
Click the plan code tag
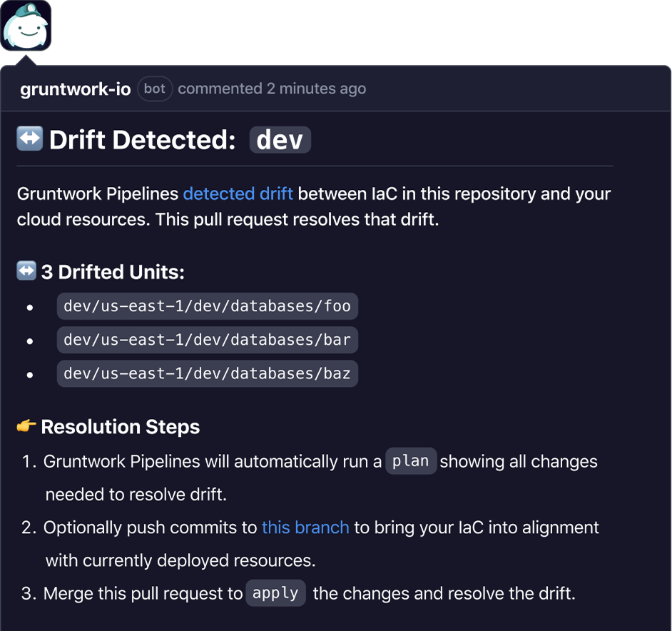coord(411,461)
